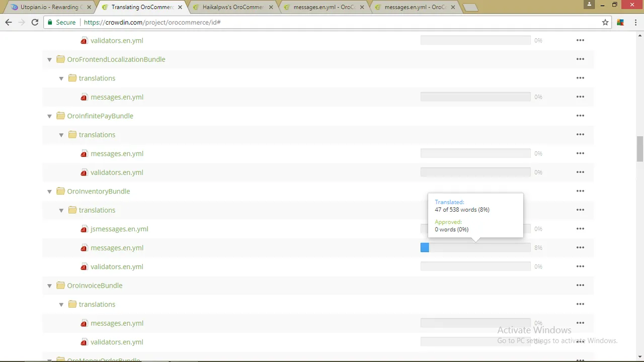Open more options for OroFrontendLocalizationBundle messages.en.yml
644x362 pixels.
[x=580, y=97]
